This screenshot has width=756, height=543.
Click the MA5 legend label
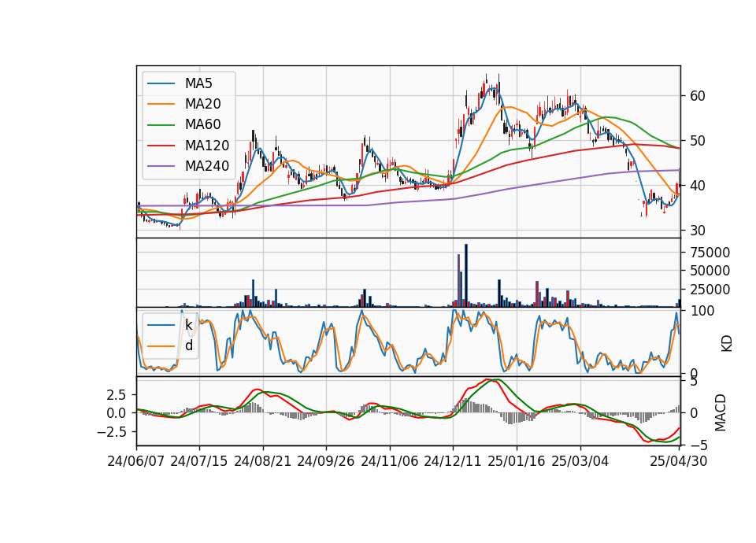coord(198,83)
